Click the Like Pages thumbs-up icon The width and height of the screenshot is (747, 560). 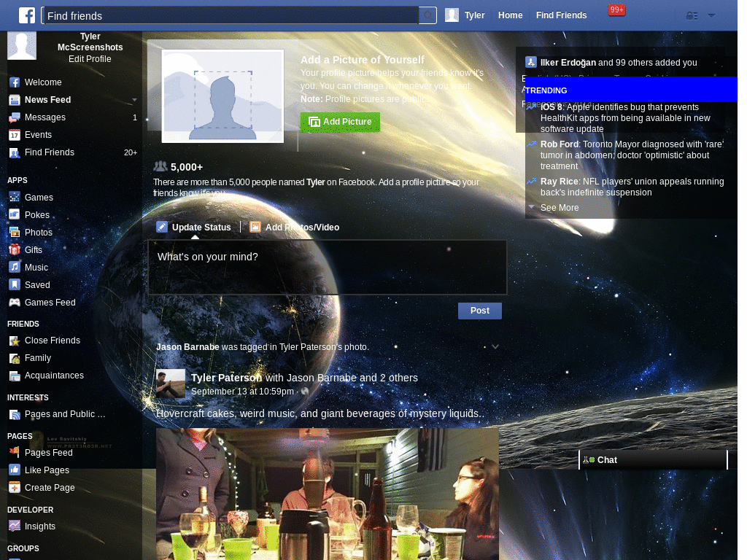click(x=15, y=470)
